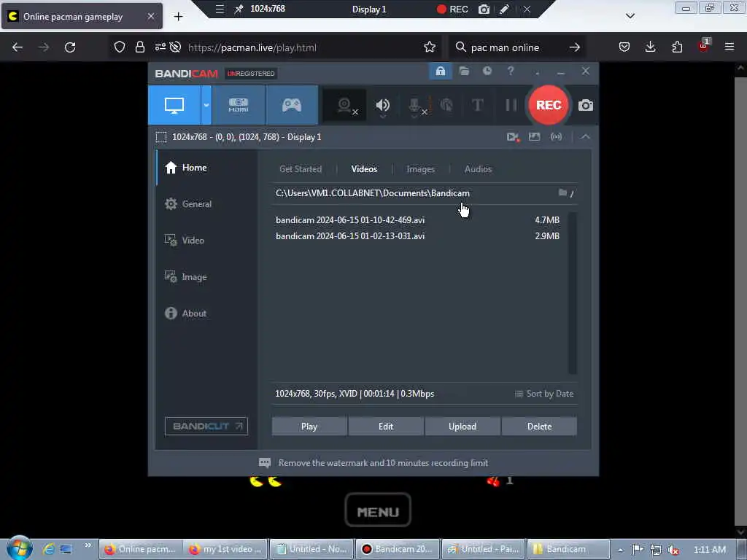Collapse Bandicam panel with chevron up
This screenshot has width=747, height=560.
pyautogui.click(x=585, y=137)
